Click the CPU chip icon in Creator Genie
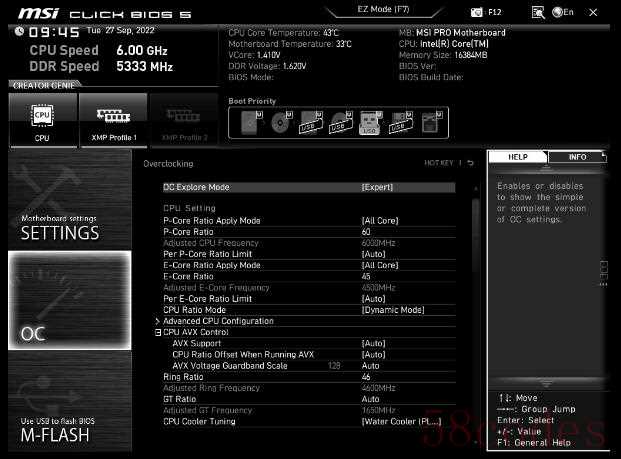 tap(42, 115)
